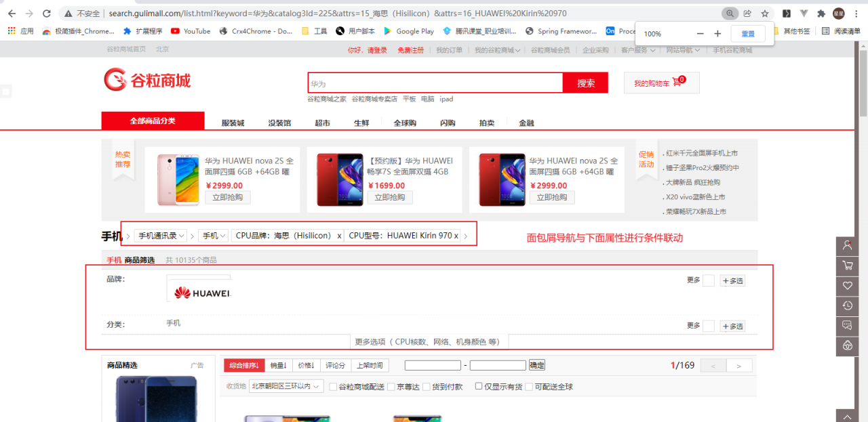The height and width of the screenshot is (422, 868).
Task: Reload the page with the refresh icon
Action: [47, 14]
